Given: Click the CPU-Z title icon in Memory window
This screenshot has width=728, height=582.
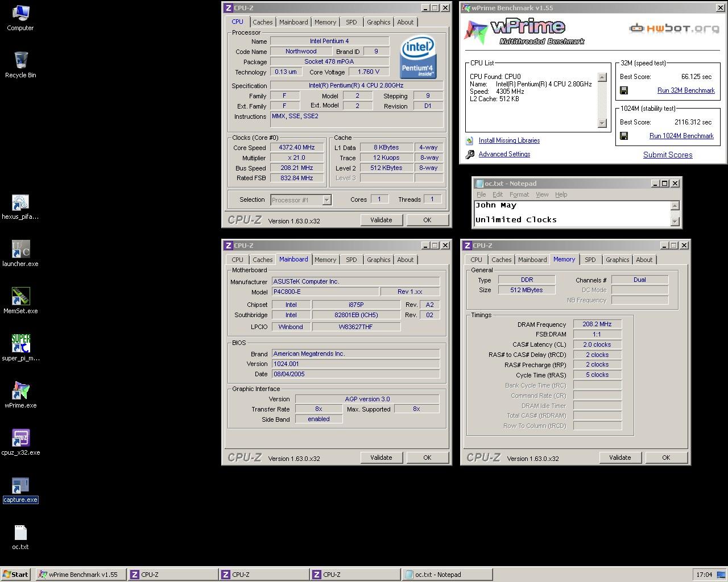Looking at the screenshot, I should click(467, 246).
